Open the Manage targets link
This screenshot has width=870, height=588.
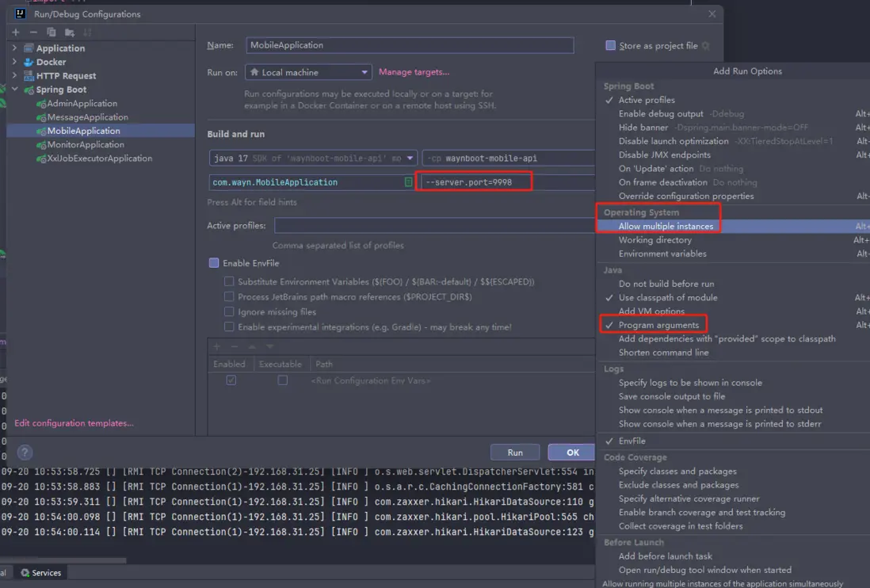point(414,72)
